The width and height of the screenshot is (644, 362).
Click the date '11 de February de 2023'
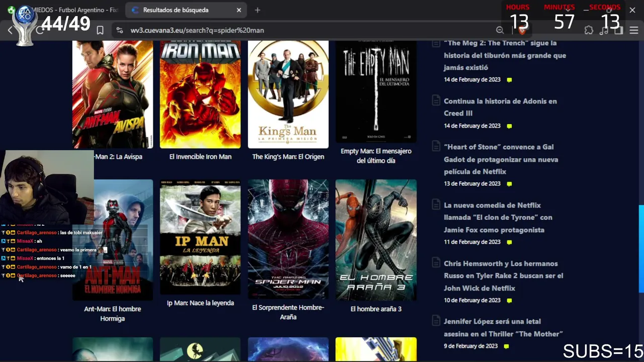472,242
